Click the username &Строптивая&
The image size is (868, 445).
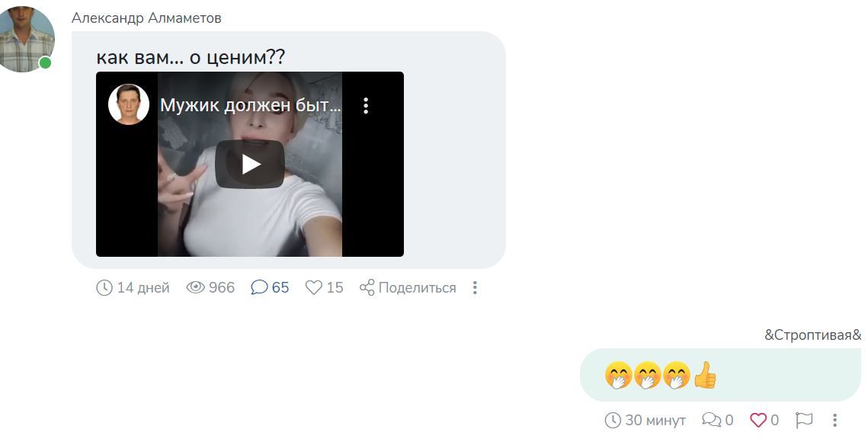[812, 335]
